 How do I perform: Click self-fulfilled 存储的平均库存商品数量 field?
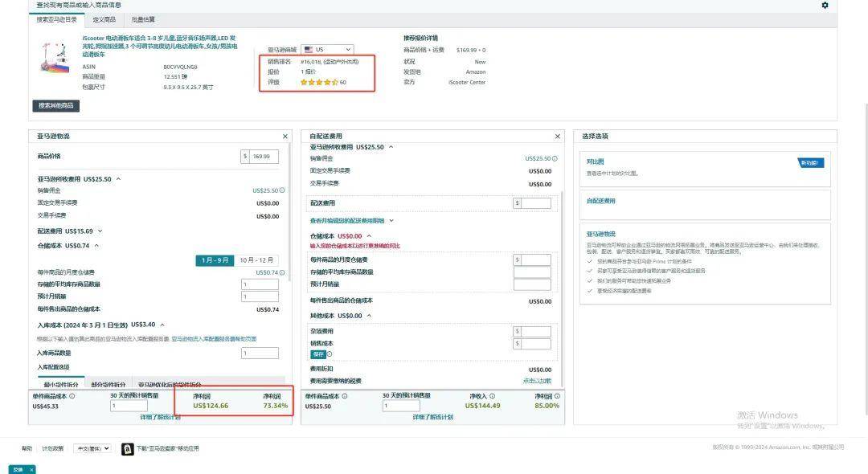pyautogui.click(x=532, y=272)
